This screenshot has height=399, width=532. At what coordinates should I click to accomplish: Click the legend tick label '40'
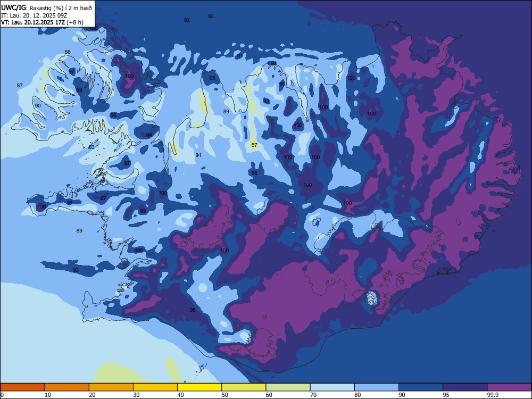pos(180,395)
